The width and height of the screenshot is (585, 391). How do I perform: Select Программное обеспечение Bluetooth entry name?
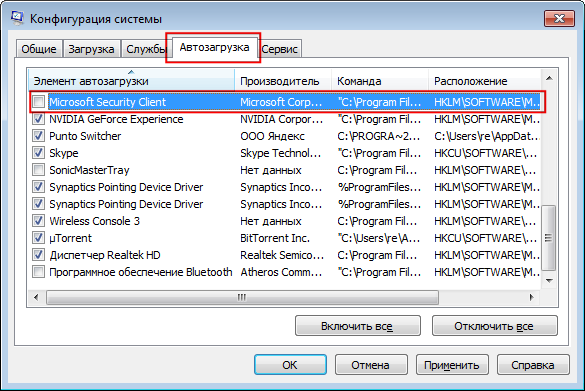(x=141, y=272)
